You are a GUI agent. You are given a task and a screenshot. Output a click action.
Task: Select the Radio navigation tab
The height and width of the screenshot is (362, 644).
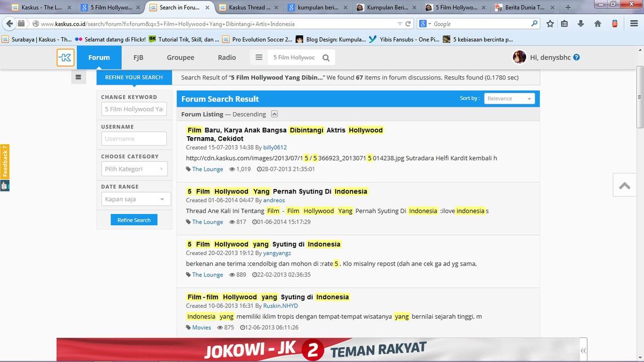(227, 57)
